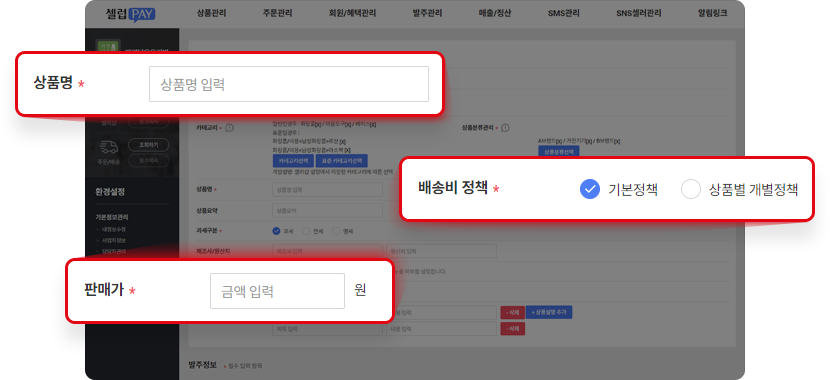Image resolution: width=830 pixels, height=380 pixels.
Task: Focus the 상품요약 input field
Action: pos(327,211)
